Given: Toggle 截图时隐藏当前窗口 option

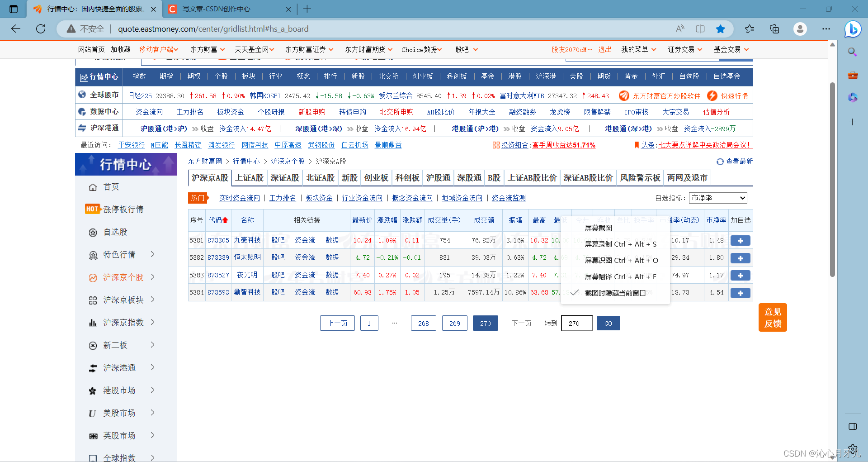Looking at the screenshot, I should (x=615, y=293).
